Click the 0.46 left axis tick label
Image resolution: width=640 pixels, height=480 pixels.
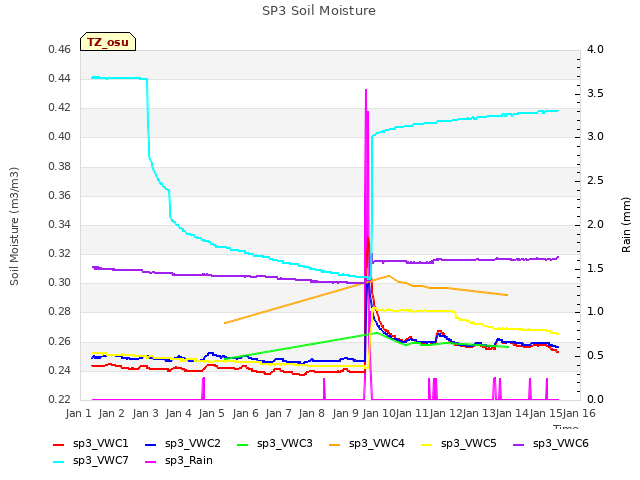[x=60, y=49]
